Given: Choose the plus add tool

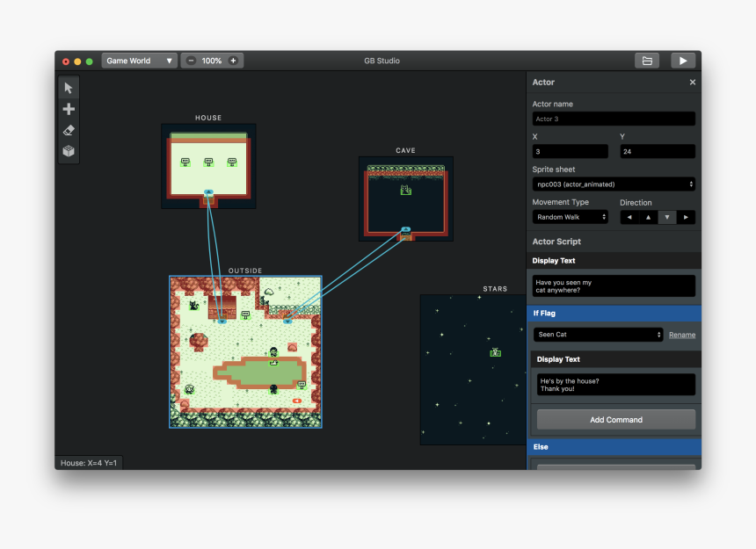Looking at the screenshot, I should click(x=69, y=109).
